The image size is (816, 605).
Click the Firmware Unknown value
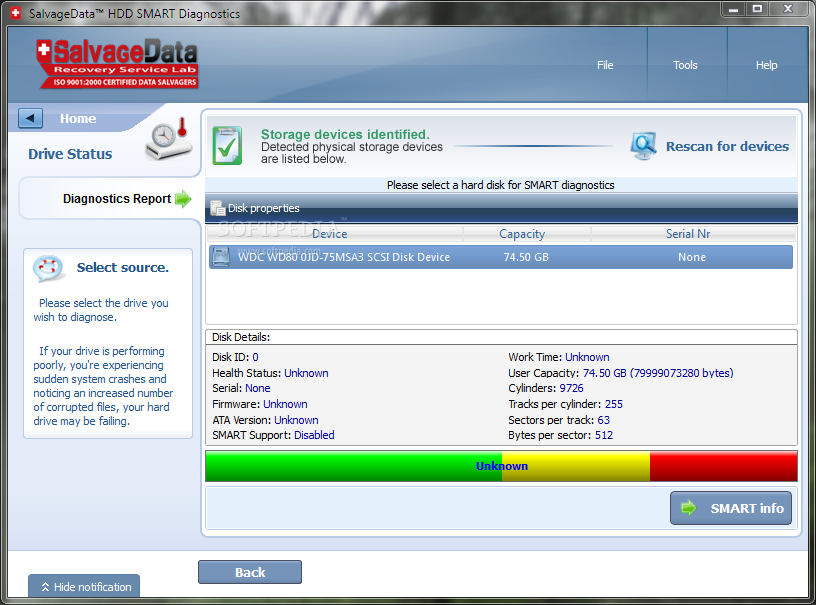(285, 404)
